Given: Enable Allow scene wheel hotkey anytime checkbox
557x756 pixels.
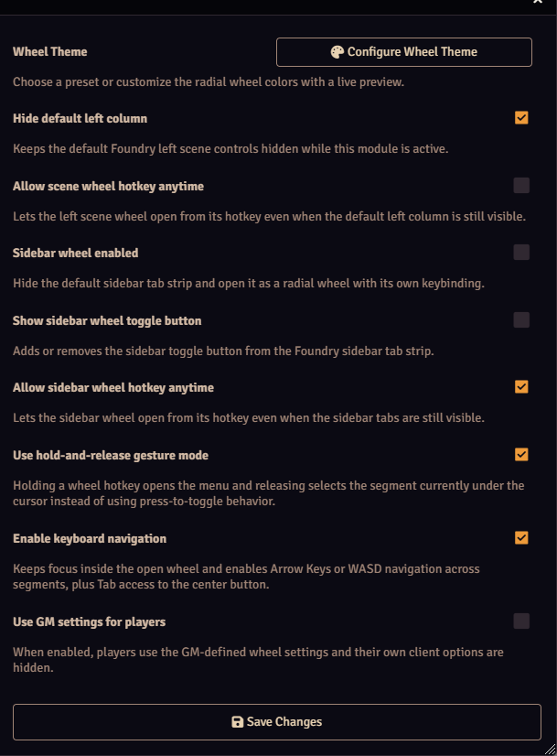Looking at the screenshot, I should (521, 186).
